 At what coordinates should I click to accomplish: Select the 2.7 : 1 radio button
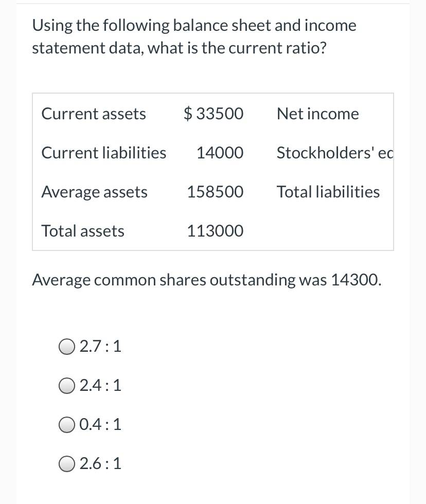67,347
